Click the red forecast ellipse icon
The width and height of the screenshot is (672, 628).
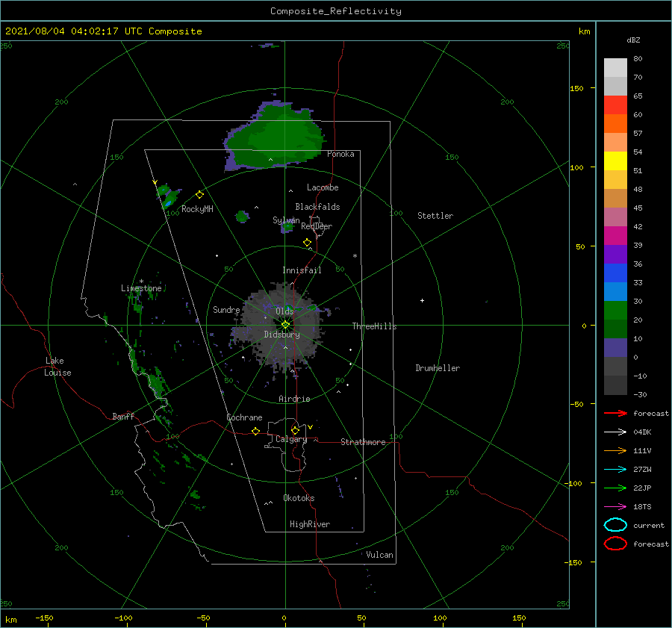click(x=615, y=544)
